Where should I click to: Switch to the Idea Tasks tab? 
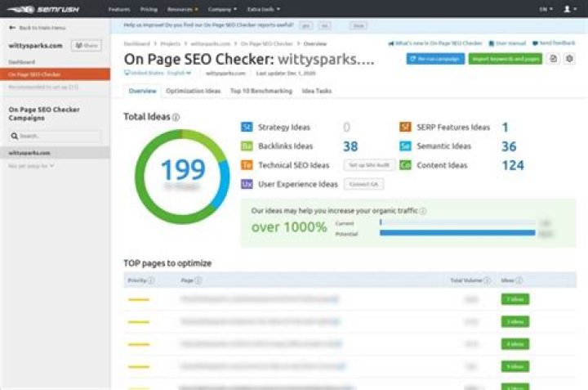[x=317, y=91]
